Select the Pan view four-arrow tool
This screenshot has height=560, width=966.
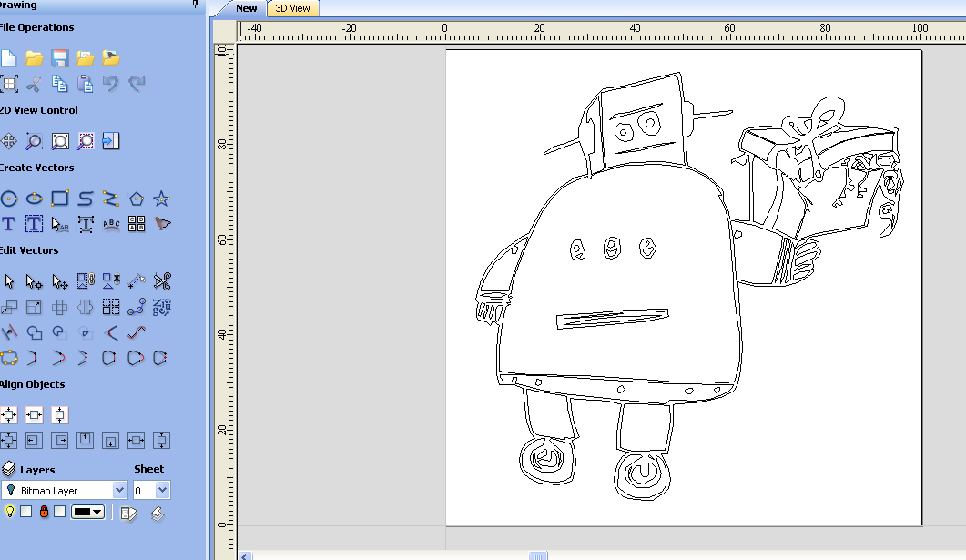[x=8, y=141]
